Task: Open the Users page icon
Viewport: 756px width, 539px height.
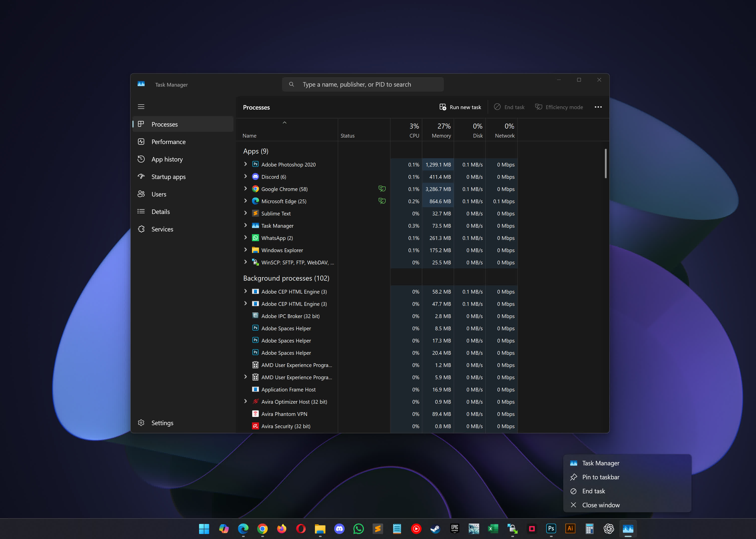Action: (141, 194)
